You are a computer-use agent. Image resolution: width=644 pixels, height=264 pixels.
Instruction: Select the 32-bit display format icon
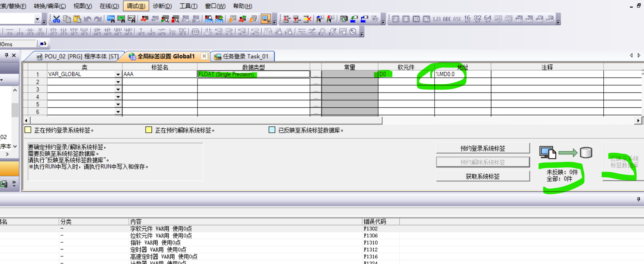pos(477,19)
